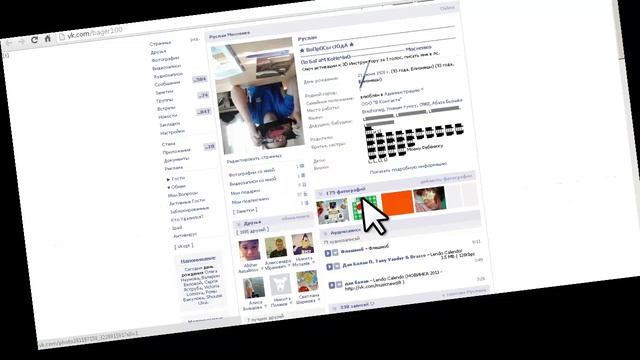
Task: Open Мои подарки
Action: pos(245,191)
